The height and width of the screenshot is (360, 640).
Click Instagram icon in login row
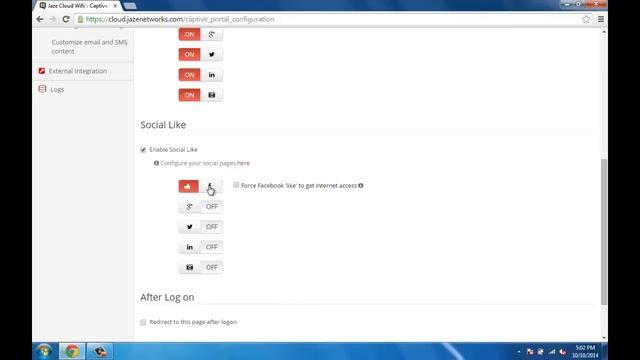[x=211, y=95]
